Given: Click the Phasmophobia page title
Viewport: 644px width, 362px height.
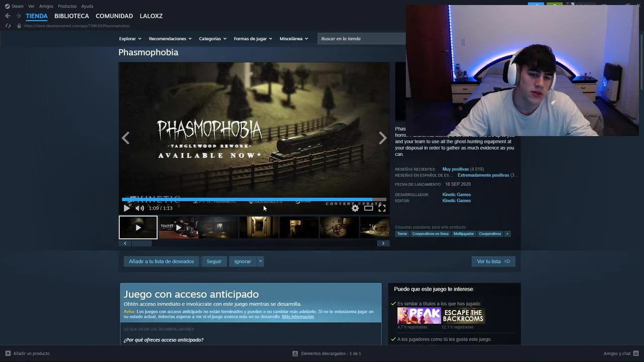Looking at the screenshot, I should click(x=148, y=52).
